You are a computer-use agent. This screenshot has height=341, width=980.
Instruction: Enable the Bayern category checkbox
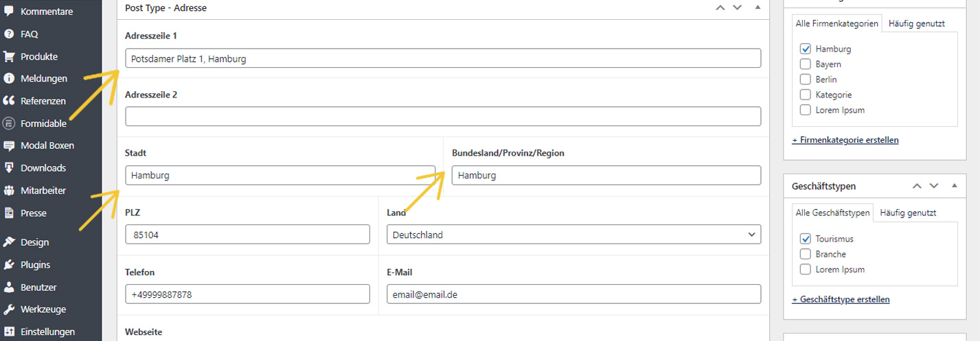click(806, 64)
